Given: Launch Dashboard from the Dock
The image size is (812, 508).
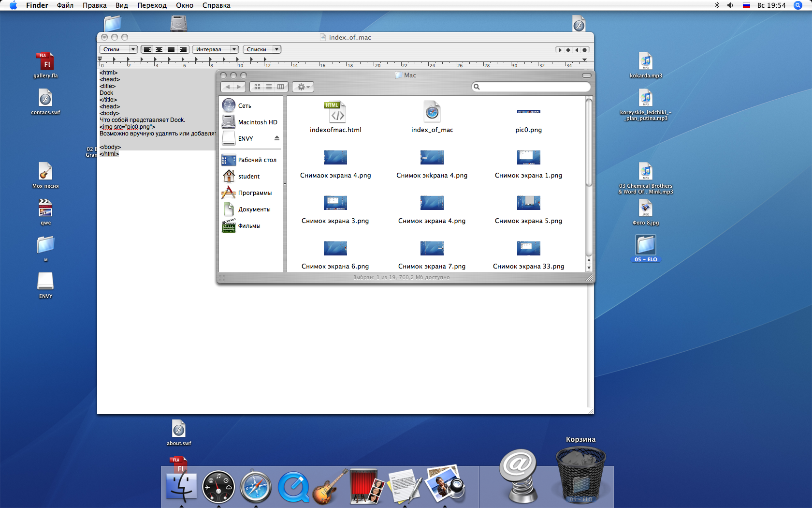Looking at the screenshot, I should (218, 486).
